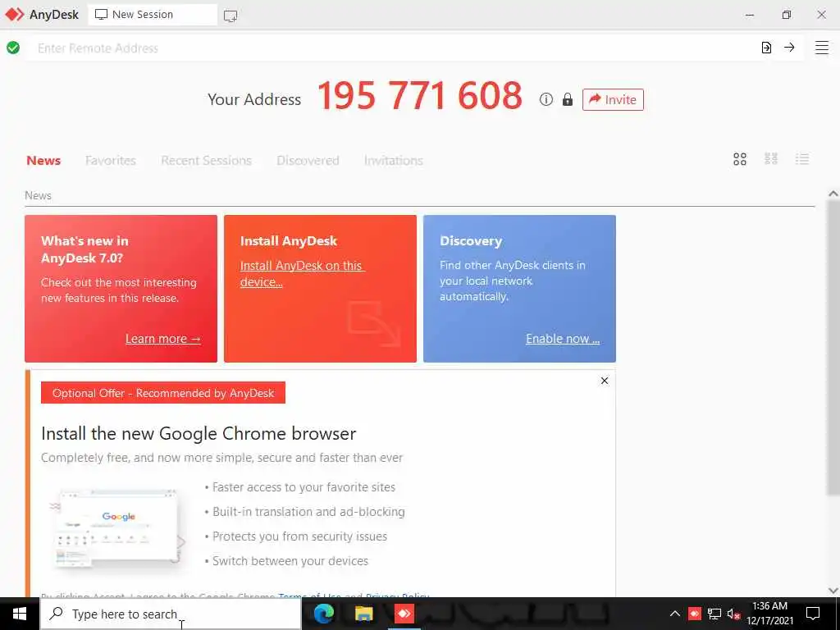Open the notification center icon
This screenshot has width=840, height=630.
coord(813,614)
